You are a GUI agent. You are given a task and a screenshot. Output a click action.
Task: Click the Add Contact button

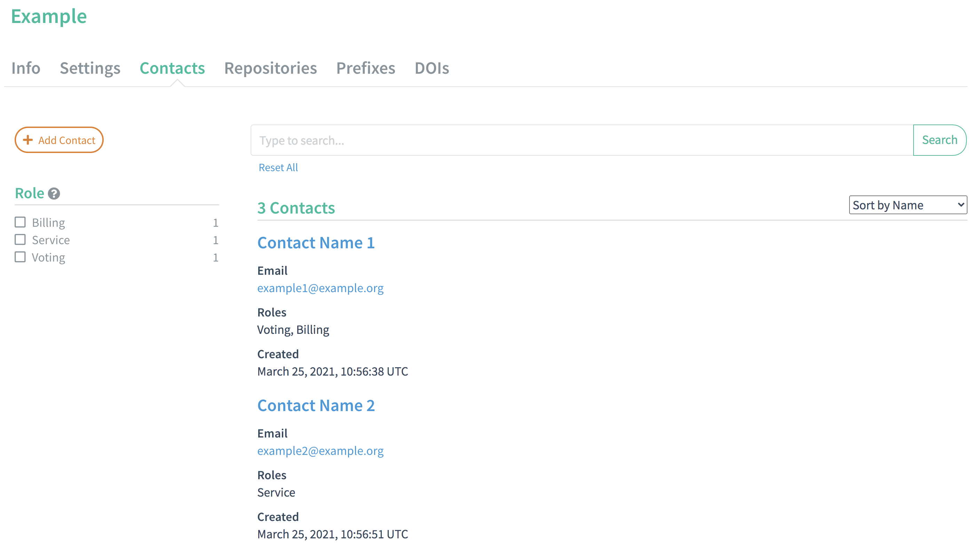[x=59, y=140]
